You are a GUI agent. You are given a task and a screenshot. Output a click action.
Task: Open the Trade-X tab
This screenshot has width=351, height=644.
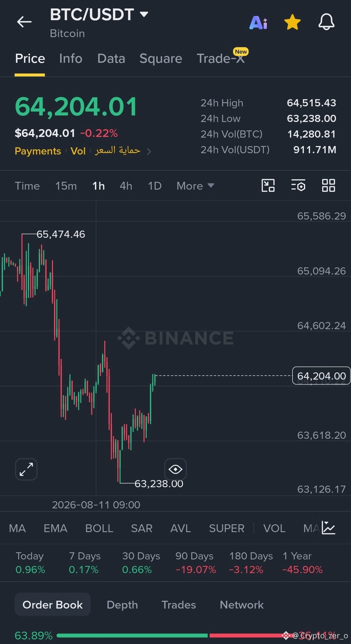[x=221, y=59]
